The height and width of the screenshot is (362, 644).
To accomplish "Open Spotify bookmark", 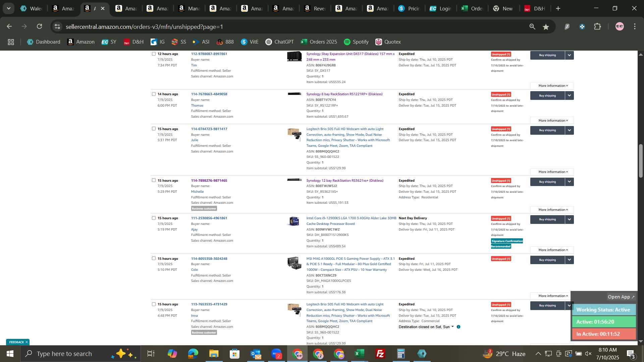I will [x=356, y=42].
